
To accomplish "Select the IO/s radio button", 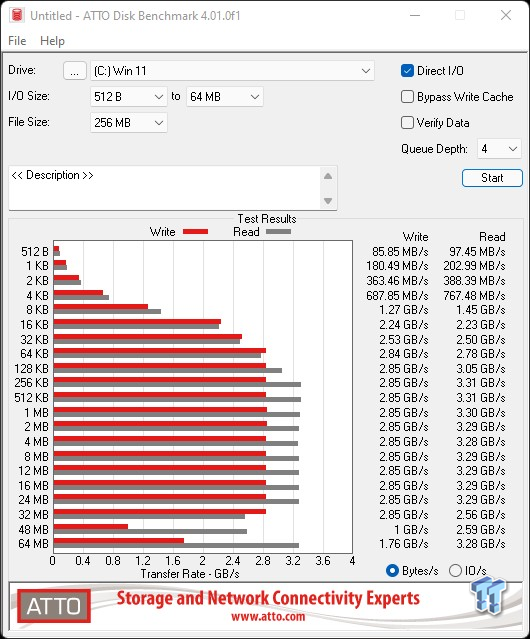I will point(455,571).
